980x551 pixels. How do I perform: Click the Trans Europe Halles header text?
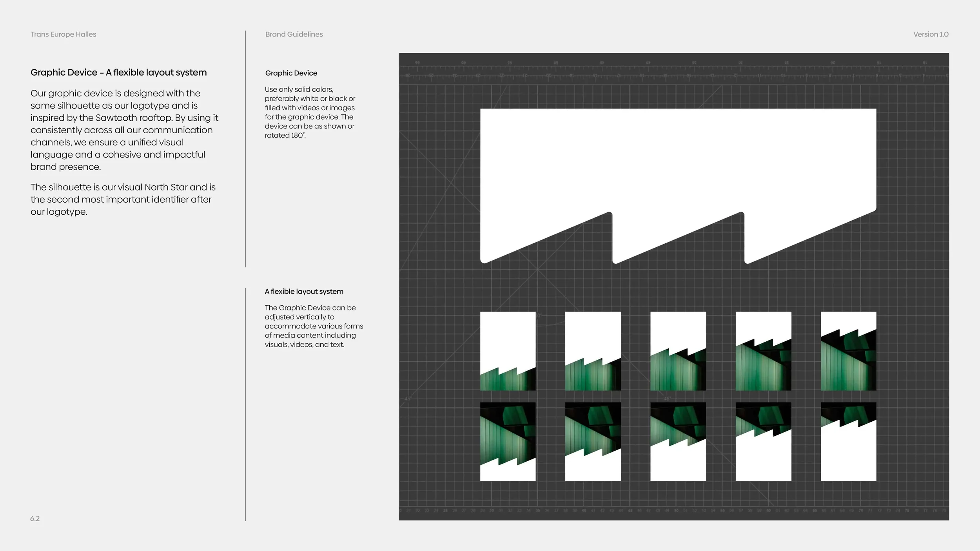(63, 34)
